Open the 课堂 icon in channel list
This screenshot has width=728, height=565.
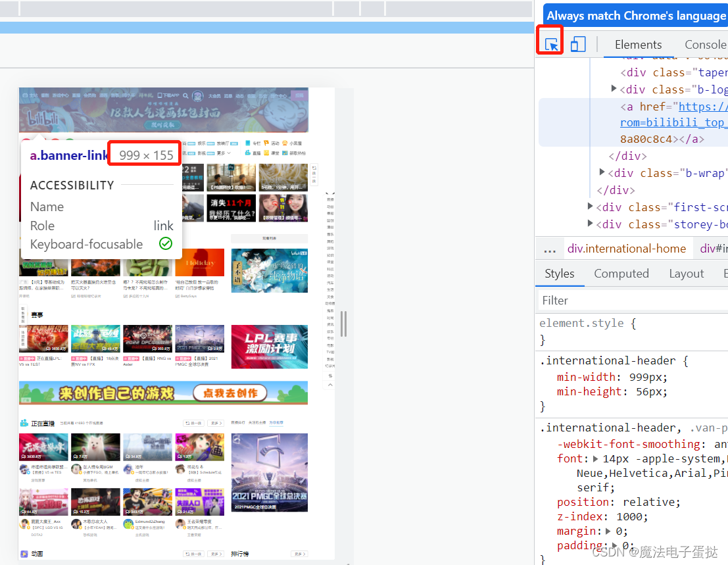click(x=266, y=153)
